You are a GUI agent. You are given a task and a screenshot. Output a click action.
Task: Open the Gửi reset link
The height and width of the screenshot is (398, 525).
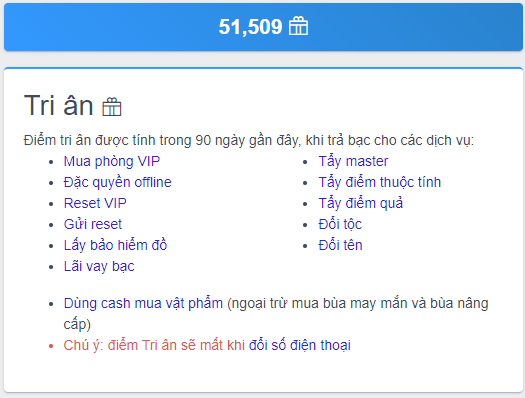point(93,224)
